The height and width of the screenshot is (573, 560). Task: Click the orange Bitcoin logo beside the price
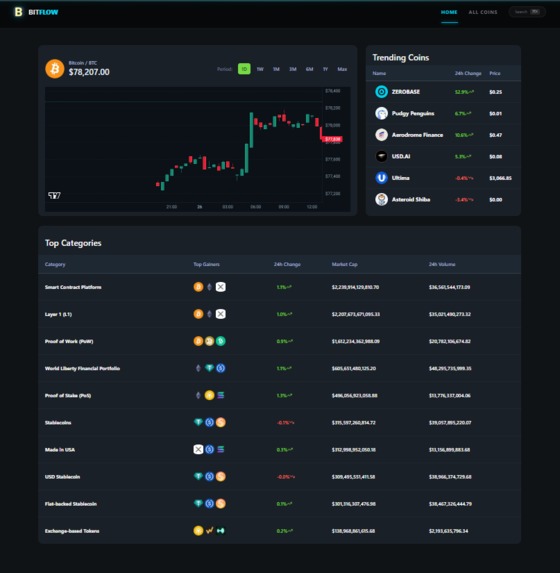coord(55,69)
